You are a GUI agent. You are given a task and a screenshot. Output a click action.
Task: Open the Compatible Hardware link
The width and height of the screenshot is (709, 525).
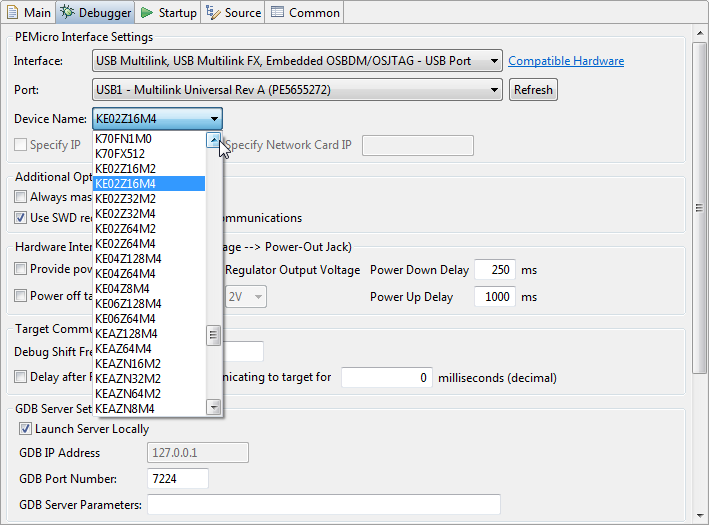point(566,61)
